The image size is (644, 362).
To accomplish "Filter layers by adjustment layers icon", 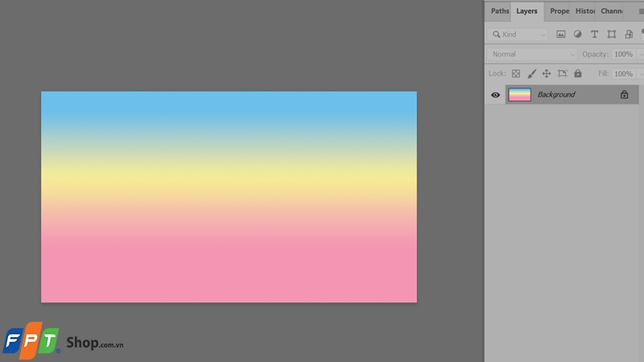I will [x=577, y=34].
